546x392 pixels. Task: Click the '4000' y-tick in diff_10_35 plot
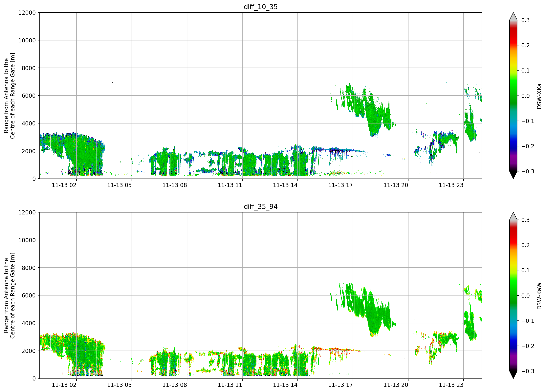[x=29, y=123]
